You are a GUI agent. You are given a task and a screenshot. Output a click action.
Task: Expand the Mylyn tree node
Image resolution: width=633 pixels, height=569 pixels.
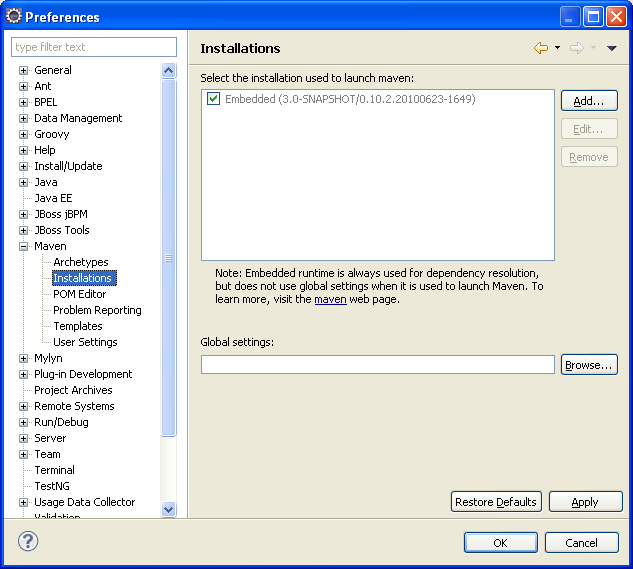[x=23, y=358]
